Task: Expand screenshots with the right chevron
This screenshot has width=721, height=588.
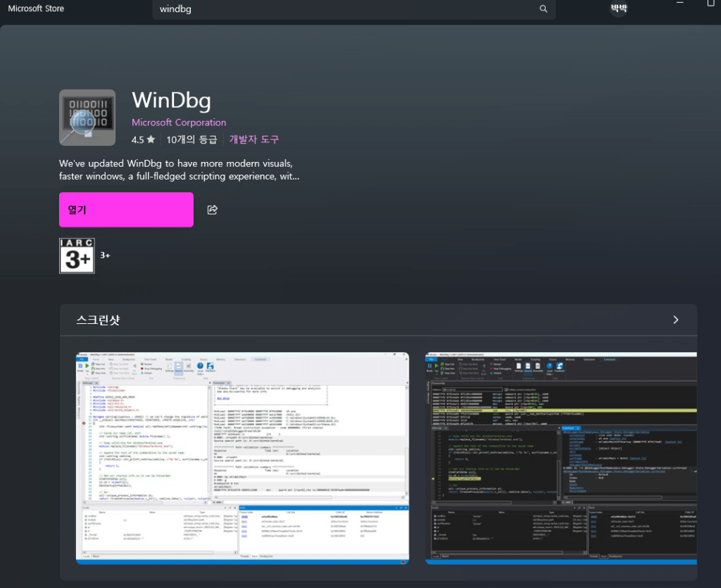Action: (676, 320)
